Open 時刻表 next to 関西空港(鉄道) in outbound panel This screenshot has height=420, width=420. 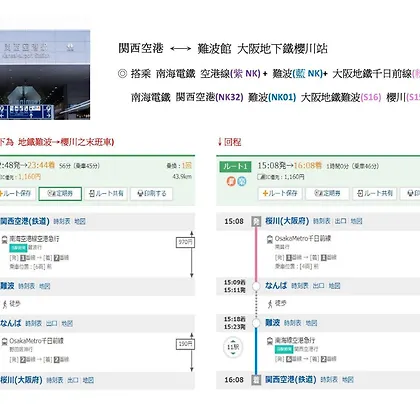point(62,221)
